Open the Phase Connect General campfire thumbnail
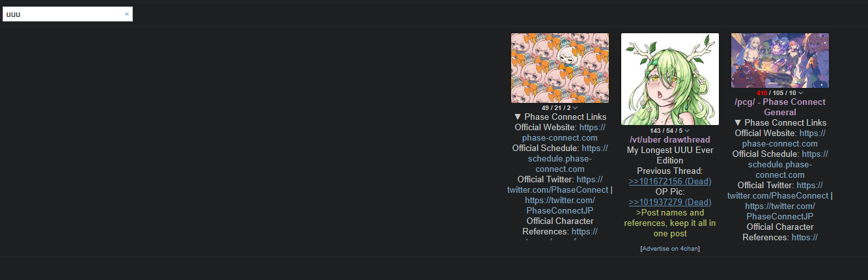Screen dimensions: 868x280 (780, 61)
